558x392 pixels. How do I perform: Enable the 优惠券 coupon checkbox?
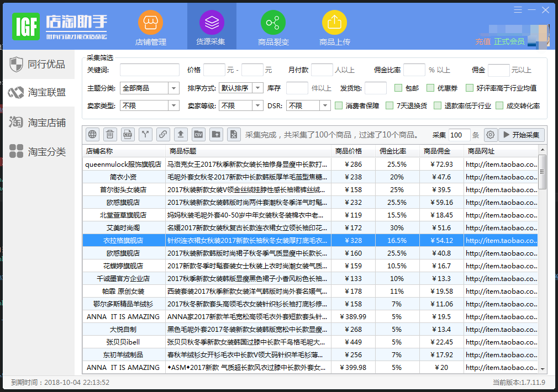point(430,88)
